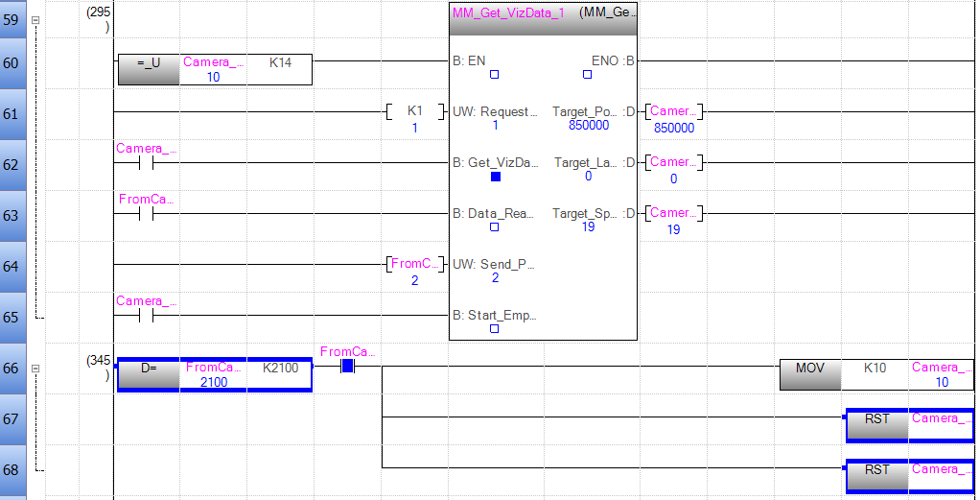Select the Camera_ contact on row 62
The height and width of the screenshot is (500, 980).
(147, 163)
